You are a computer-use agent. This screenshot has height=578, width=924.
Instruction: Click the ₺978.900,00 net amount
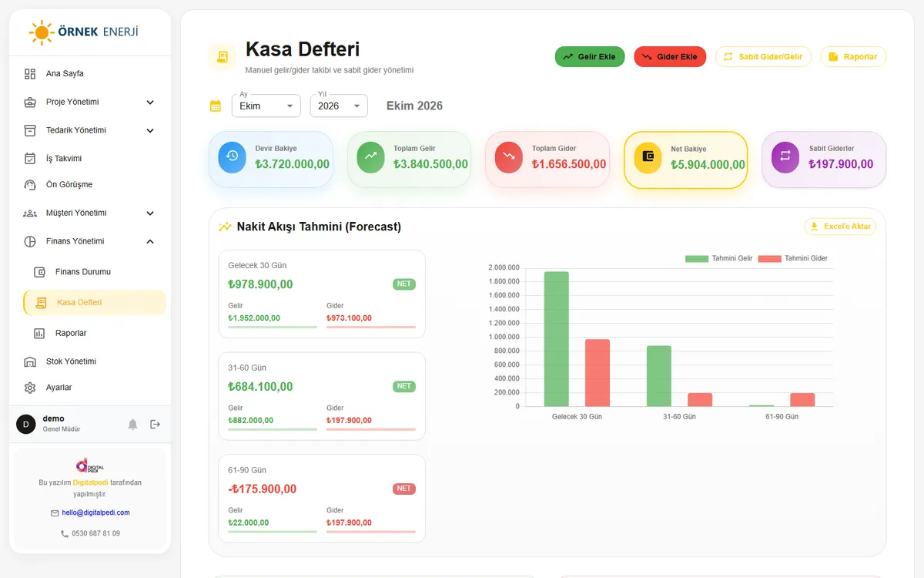(261, 284)
